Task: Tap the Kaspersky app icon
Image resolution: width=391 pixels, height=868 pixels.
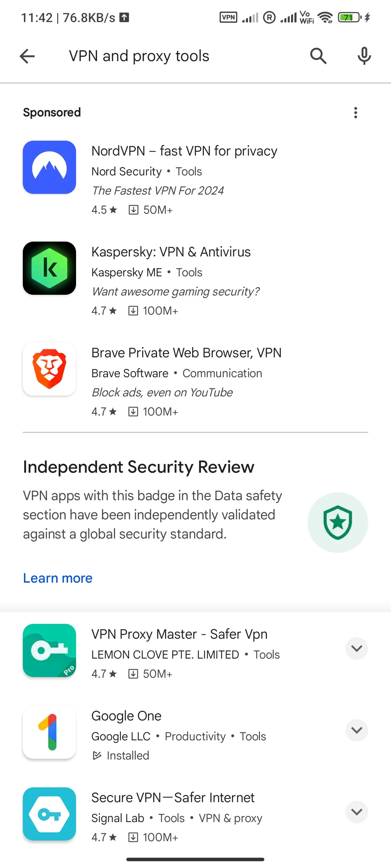Action: (x=50, y=268)
